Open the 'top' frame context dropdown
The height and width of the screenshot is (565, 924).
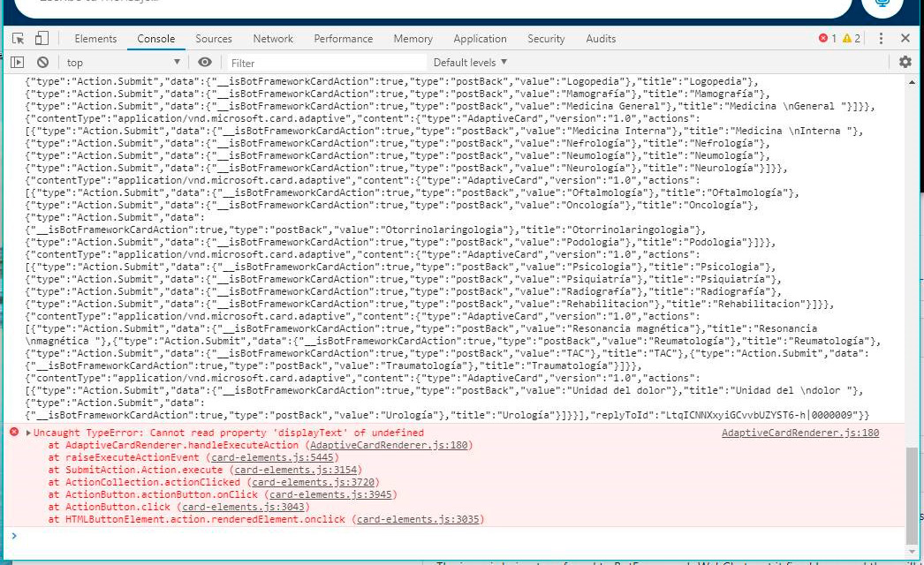[122, 62]
